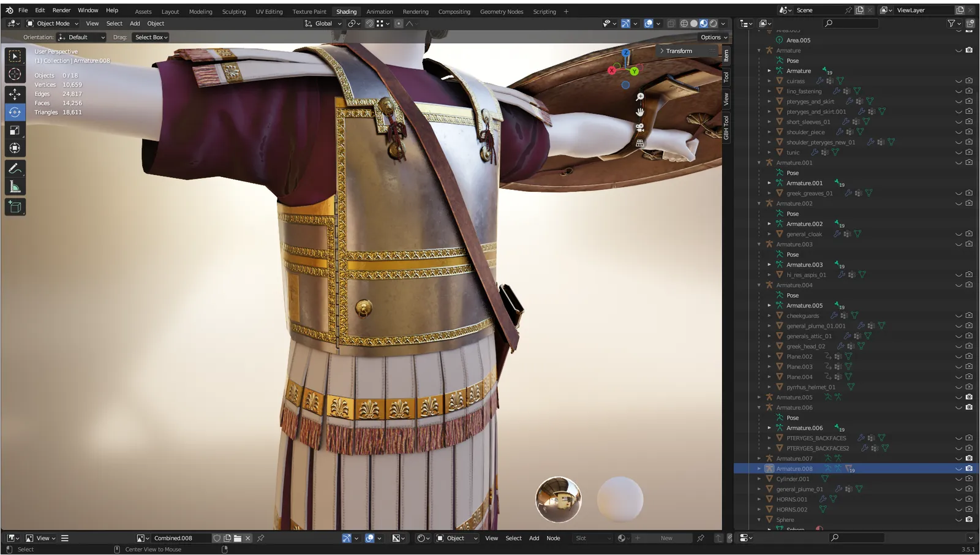The image size is (980, 555).
Task: Open the File menu
Action: tap(23, 10)
